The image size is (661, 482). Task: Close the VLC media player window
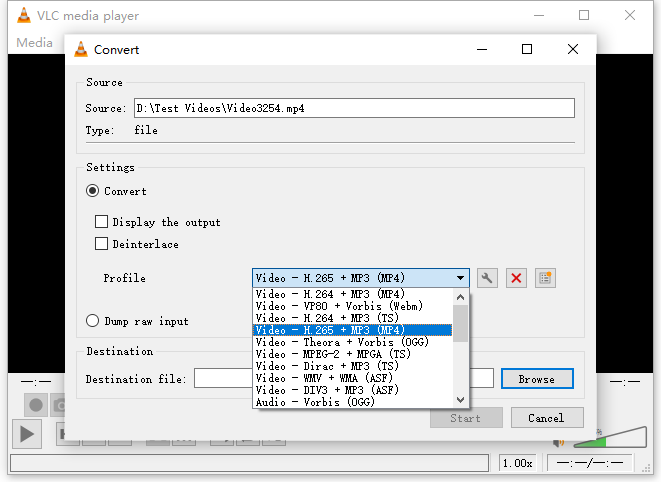[x=630, y=15]
